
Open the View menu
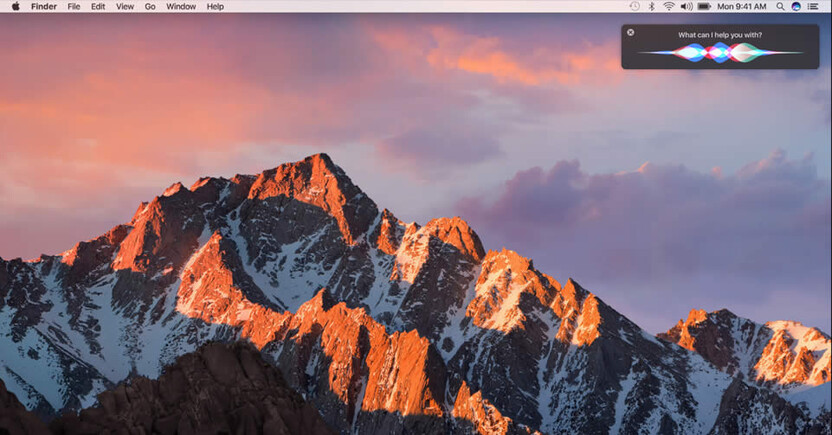[125, 6]
